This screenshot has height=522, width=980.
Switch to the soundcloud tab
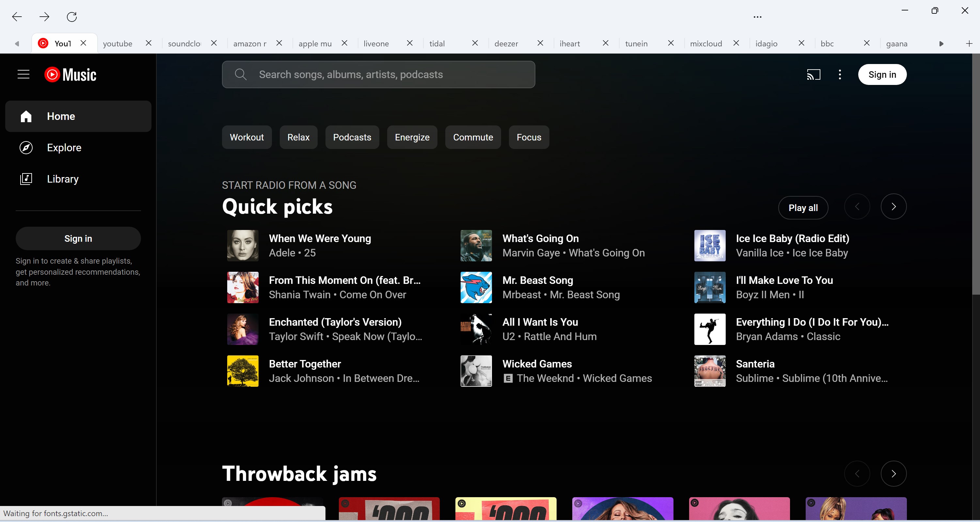click(x=184, y=43)
